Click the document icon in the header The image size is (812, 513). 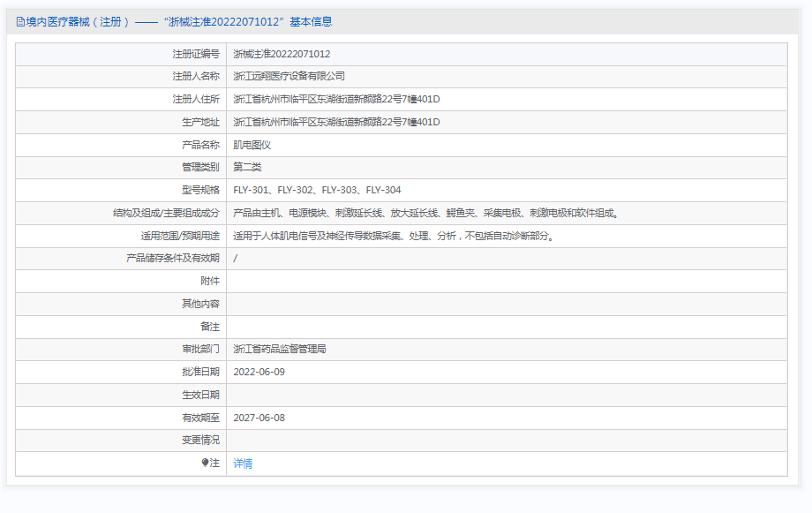pyautogui.click(x=20, y=22)
